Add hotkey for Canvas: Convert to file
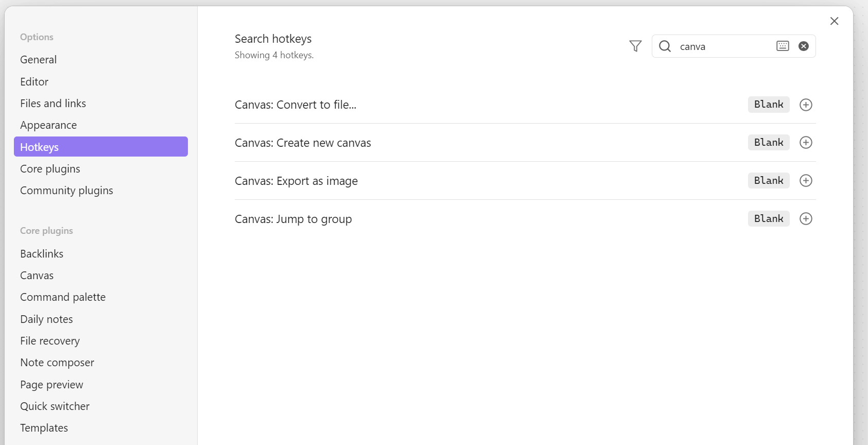 806,105
